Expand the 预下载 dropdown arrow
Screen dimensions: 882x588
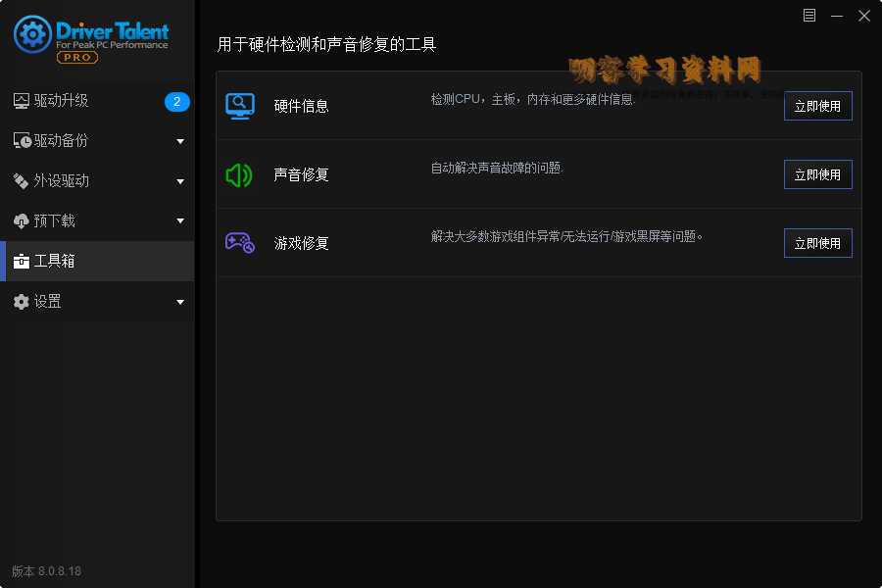click(180, 221)
